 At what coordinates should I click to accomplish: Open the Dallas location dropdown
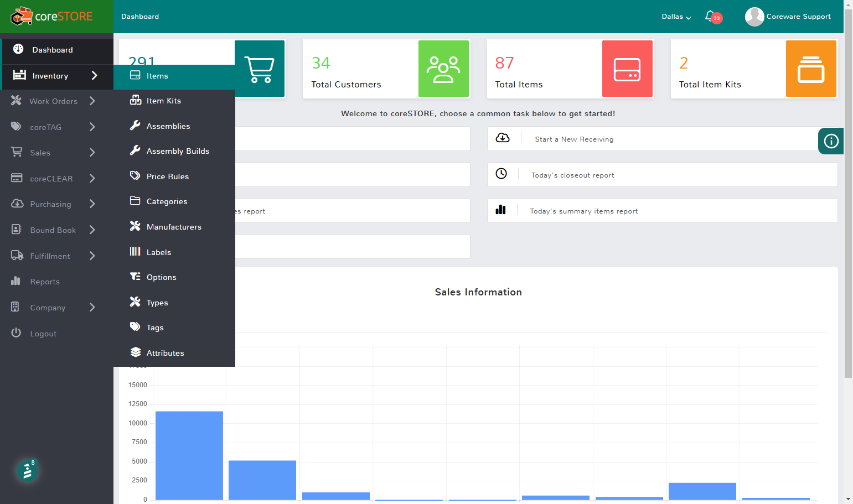click(676, 17)
